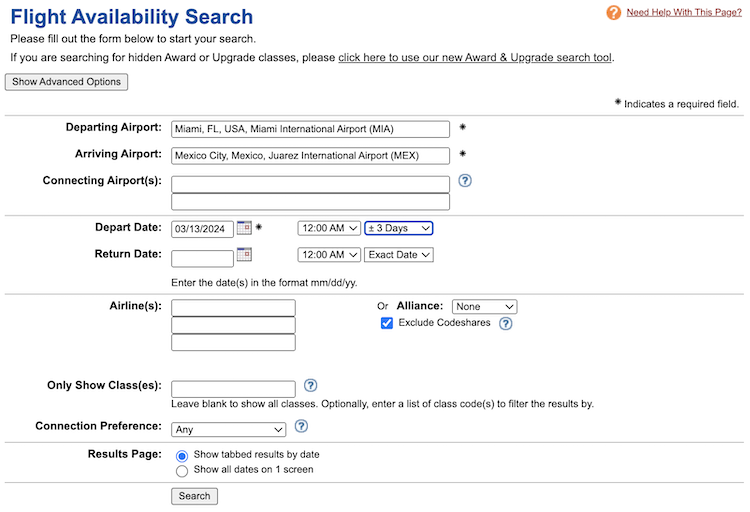
Task: Open the Return Date calendar picker
Action: 244,255
